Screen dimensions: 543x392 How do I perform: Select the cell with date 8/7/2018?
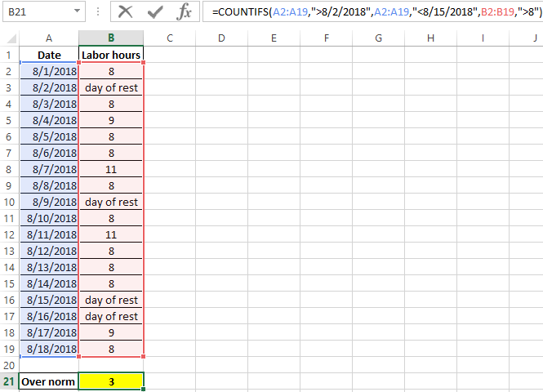click(49, 169)
